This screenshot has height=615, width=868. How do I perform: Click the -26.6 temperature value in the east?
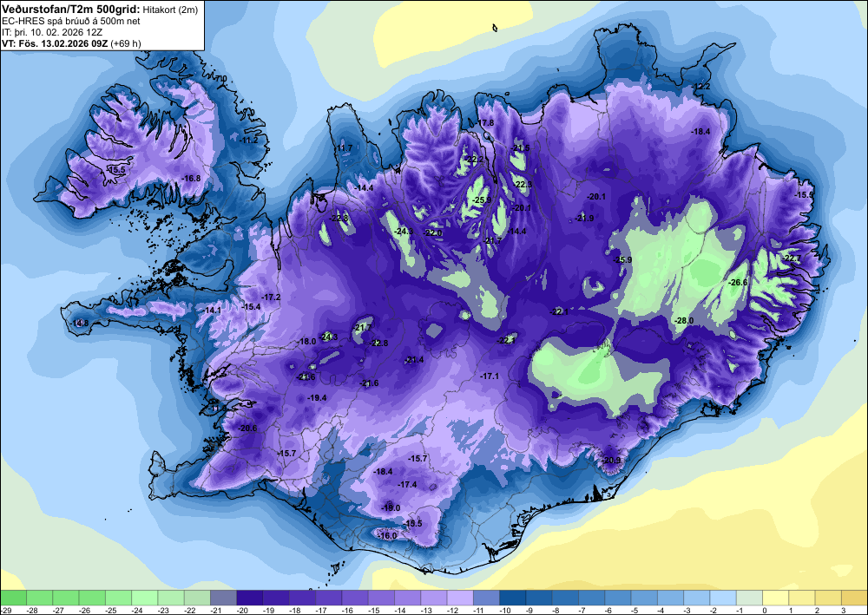(737, 283)
